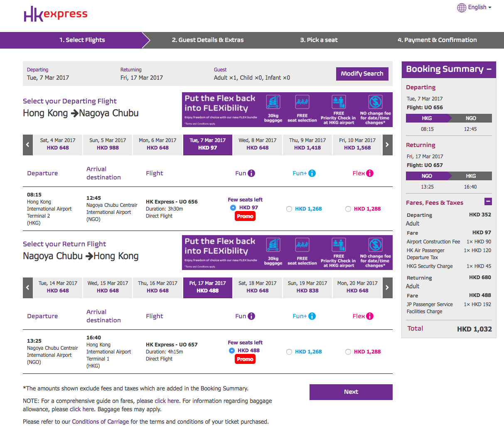Go to Pick a seat step
The width and height of the screenshot is (504, 437).
tap(319, 40)
